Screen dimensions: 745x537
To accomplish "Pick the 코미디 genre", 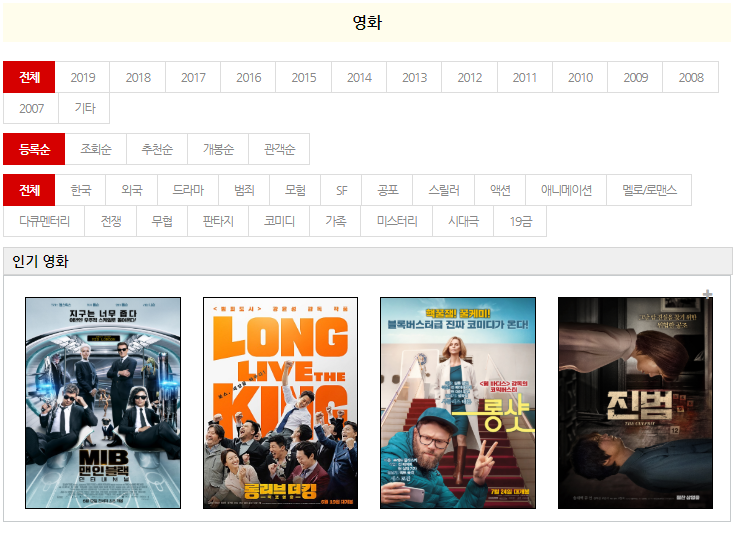I will coord(279,221).
